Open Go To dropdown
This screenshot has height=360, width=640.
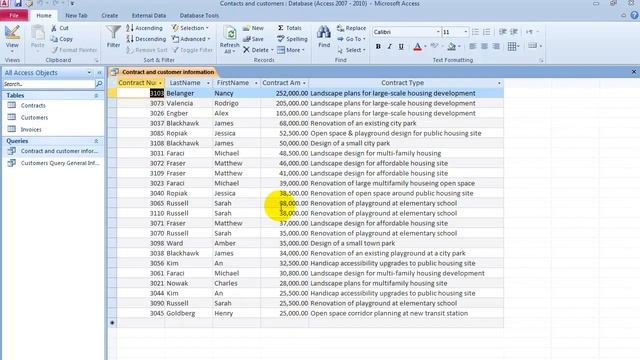351,39
